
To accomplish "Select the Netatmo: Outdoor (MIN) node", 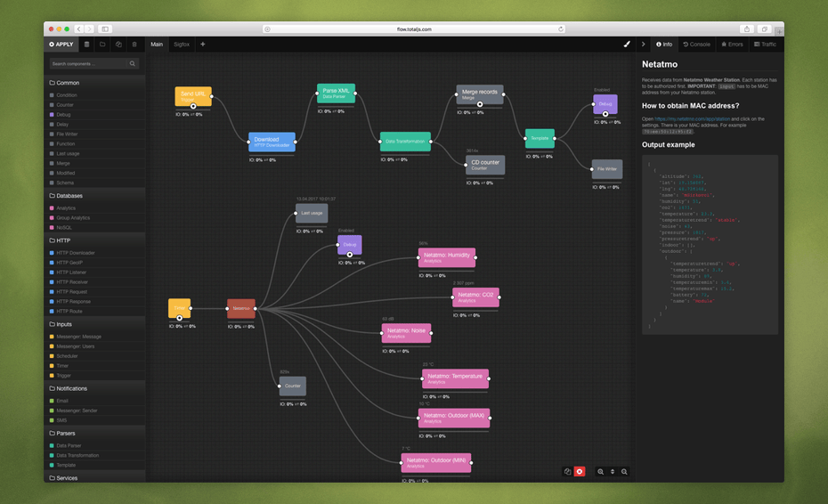I will pyautogui.click(x=435, y=463).
